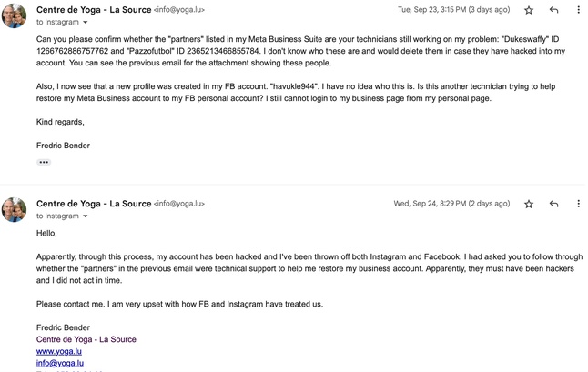Click sender name on Sep 24 email
Screen dimensions: 588x372
tap(93, 204)
